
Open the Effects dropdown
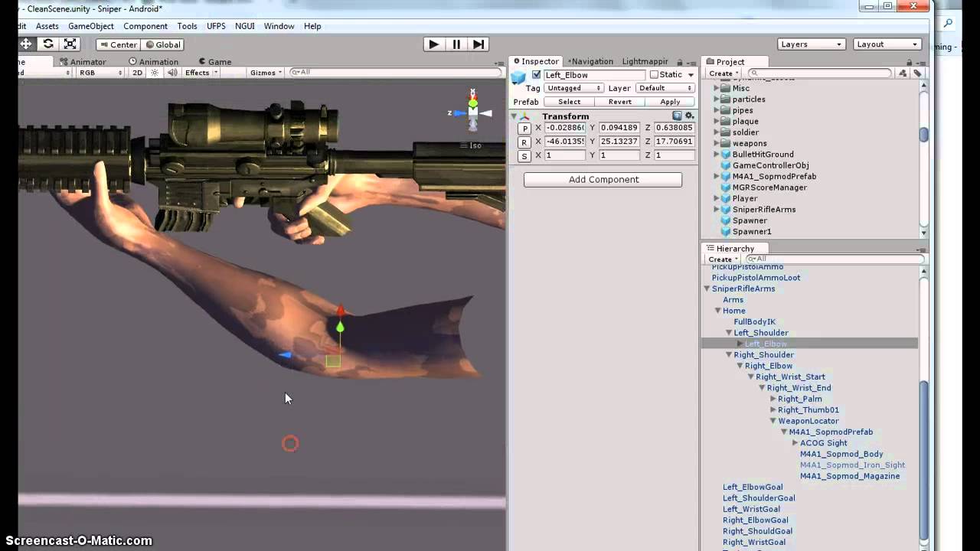click(x=201, y=73)
